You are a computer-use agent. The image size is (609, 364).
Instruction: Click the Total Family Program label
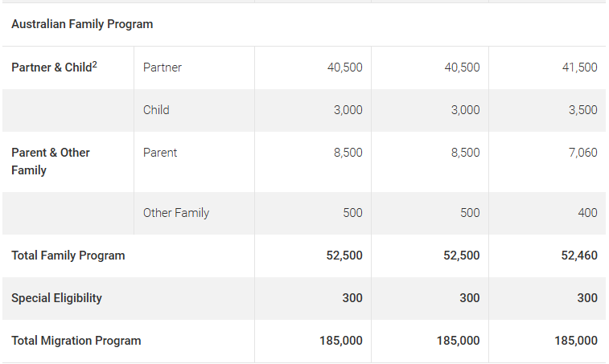pyautogui.click(x=68, y=256)
